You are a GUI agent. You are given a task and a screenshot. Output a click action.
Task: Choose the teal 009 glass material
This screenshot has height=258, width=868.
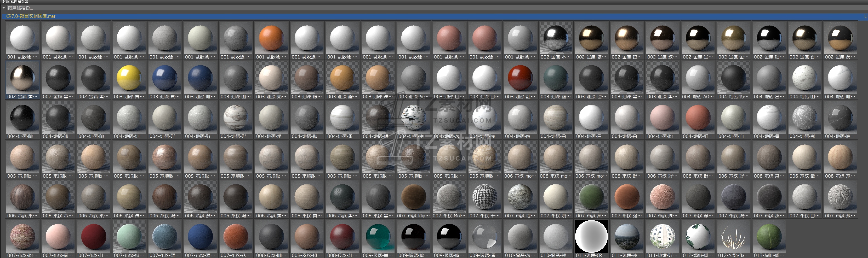click(x=378, y=237)
